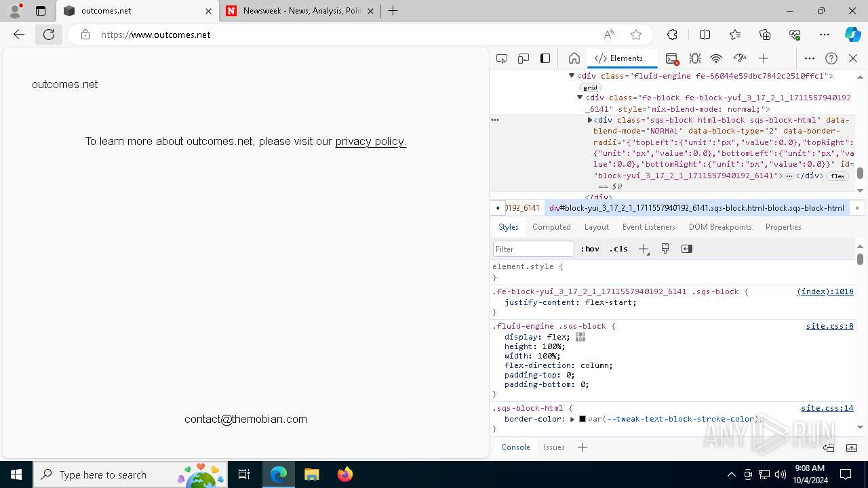Add this page to favorites star
The height and width of the screenshot is (488, 868).
click(x=636, y=35)
